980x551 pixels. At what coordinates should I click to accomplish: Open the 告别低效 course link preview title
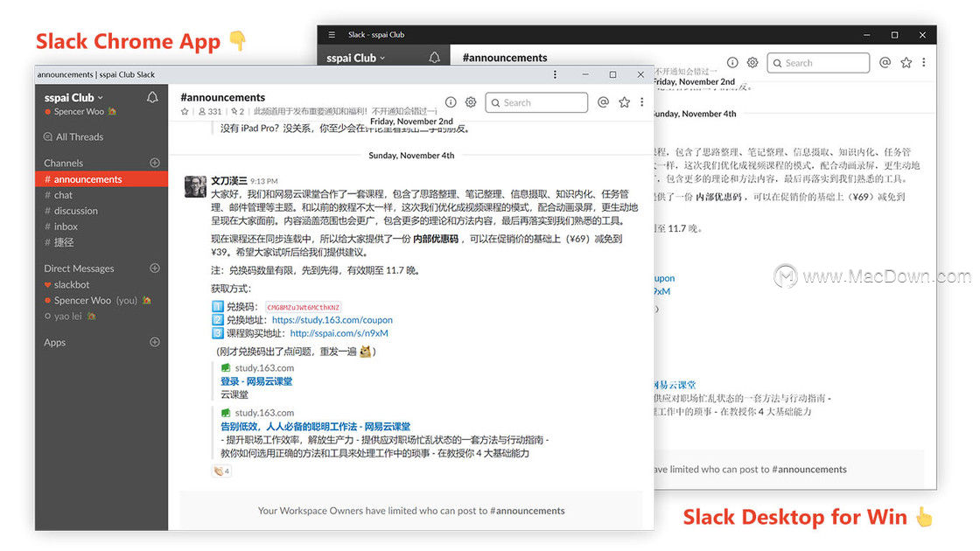pos(316,426)
